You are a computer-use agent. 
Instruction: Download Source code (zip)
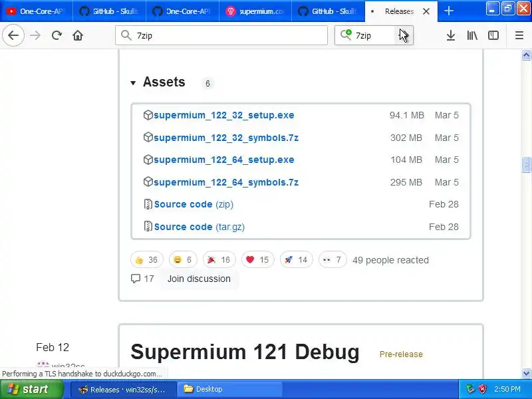(194, 204)
